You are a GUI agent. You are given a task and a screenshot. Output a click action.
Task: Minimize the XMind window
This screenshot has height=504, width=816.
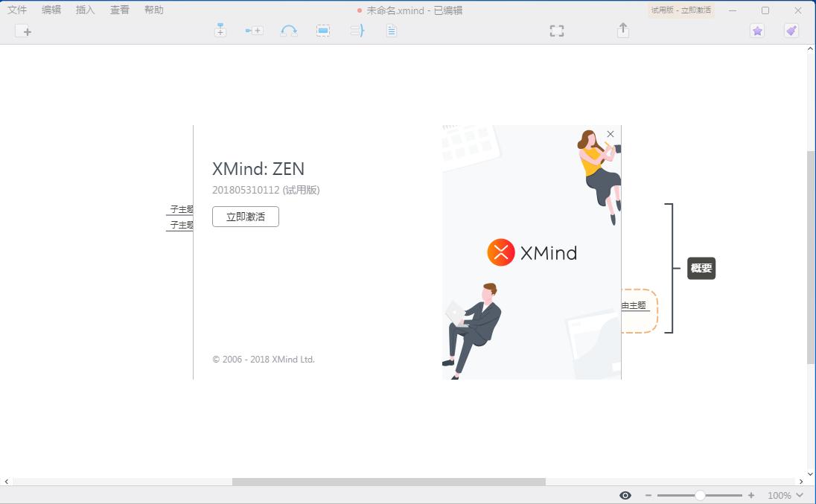pyautogui.click(x=732, y=10)
